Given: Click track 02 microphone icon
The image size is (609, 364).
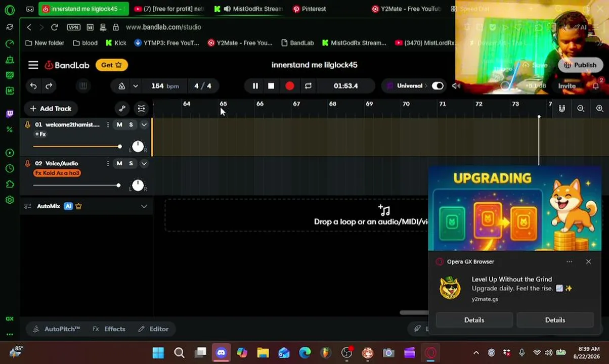Looking at the screenshot, I should tap(28, 164).
